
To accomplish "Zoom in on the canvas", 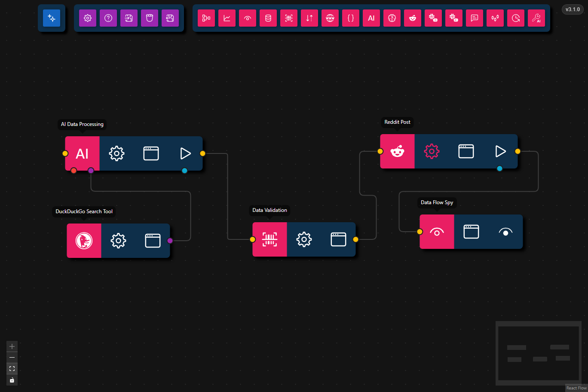I will pos(12,346).
